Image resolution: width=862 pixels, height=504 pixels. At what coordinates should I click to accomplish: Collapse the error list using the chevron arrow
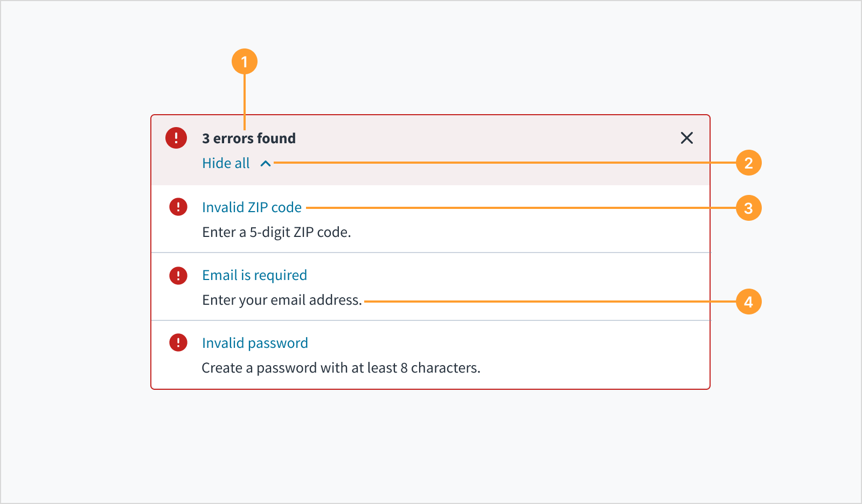266,163
